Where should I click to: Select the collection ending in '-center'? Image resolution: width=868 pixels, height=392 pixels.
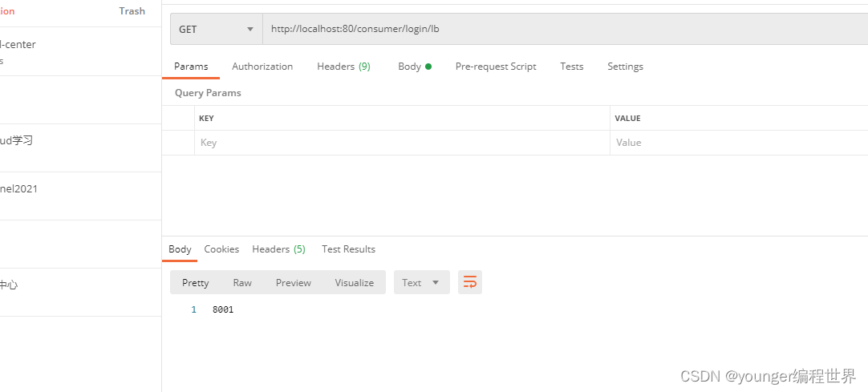point(18,45)
